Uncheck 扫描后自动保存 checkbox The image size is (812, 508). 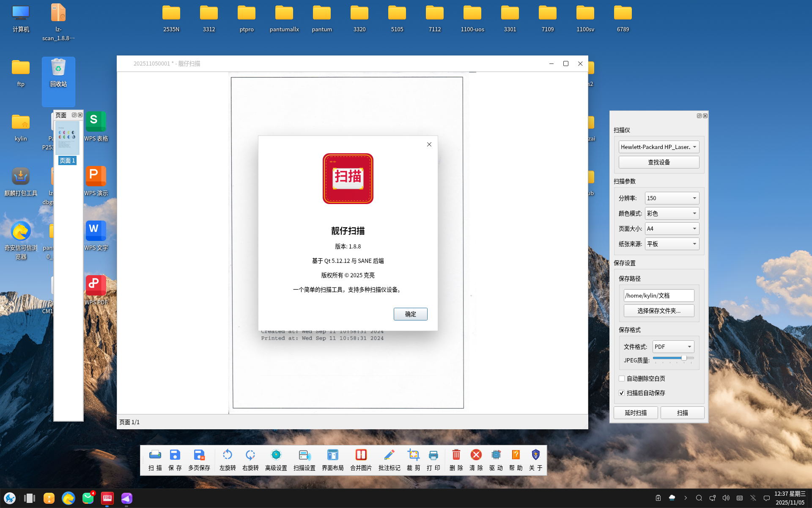pos(622,393)
